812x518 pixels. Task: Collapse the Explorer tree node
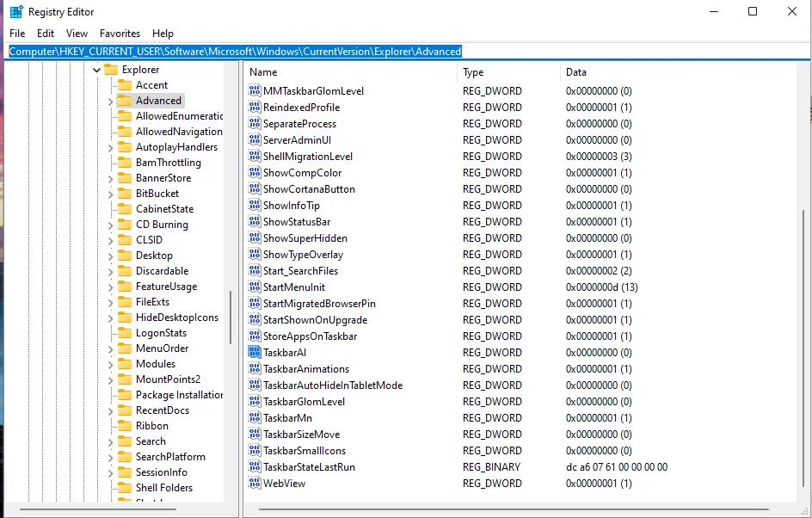(97, 70)
